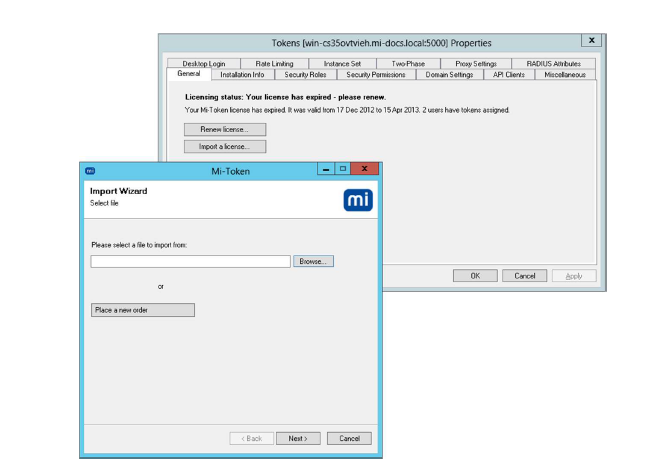Close the Mi-Token wizard window
The height and width of the screenshot is (470, 655).
click(365, 169)
